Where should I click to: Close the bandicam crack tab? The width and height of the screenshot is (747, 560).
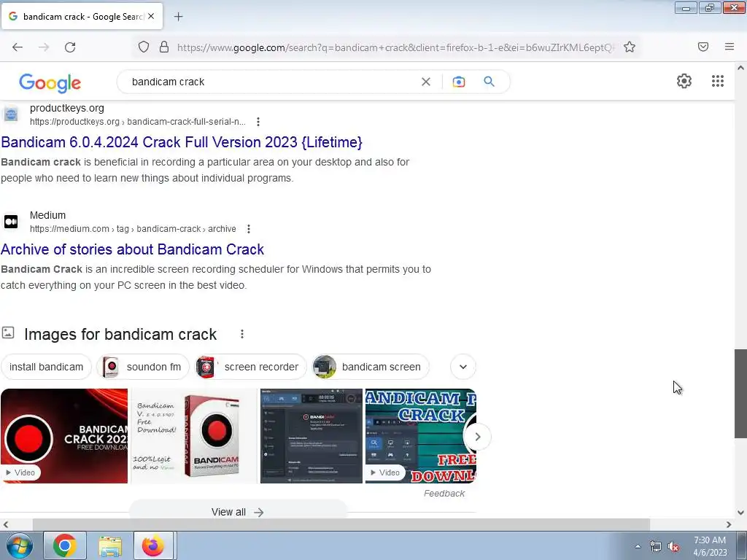pos(151,16)
